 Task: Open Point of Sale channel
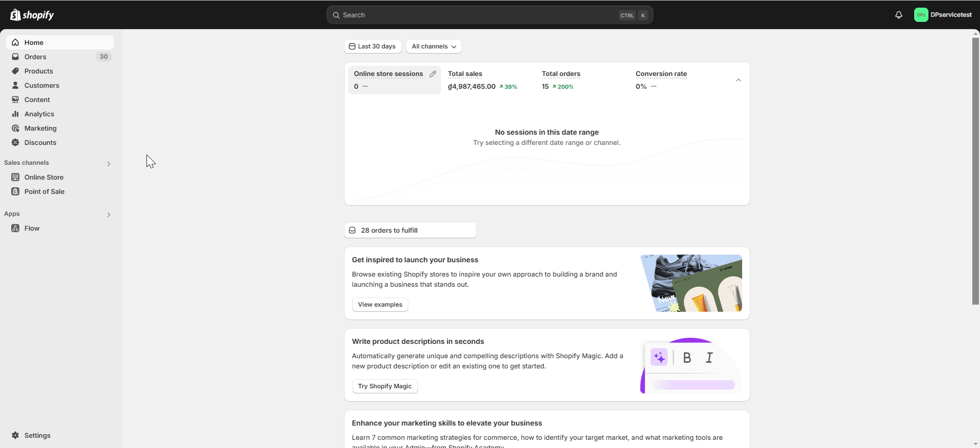[60, 191]
